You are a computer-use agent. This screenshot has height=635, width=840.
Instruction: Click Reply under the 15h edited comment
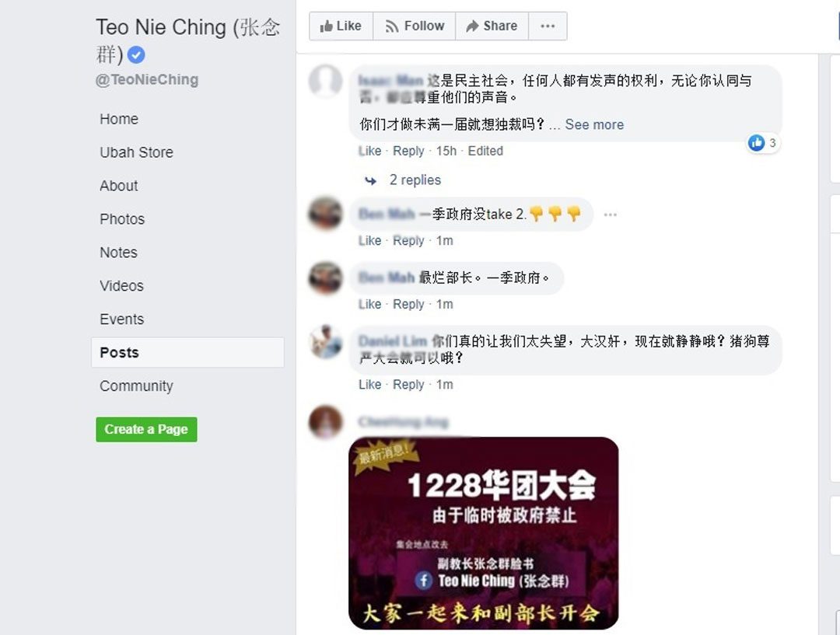point(408,151)
